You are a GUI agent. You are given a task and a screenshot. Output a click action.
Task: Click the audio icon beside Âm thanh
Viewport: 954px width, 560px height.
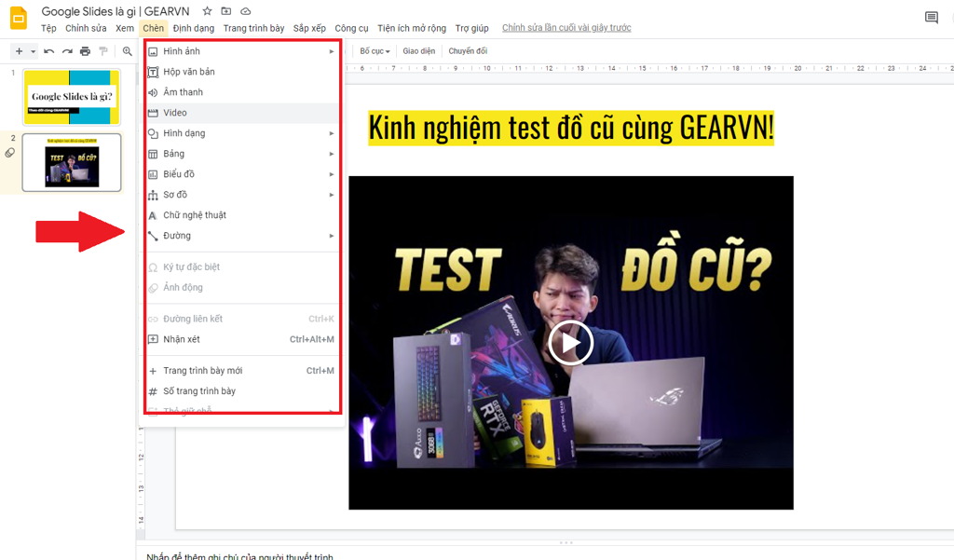click(153, 92)
